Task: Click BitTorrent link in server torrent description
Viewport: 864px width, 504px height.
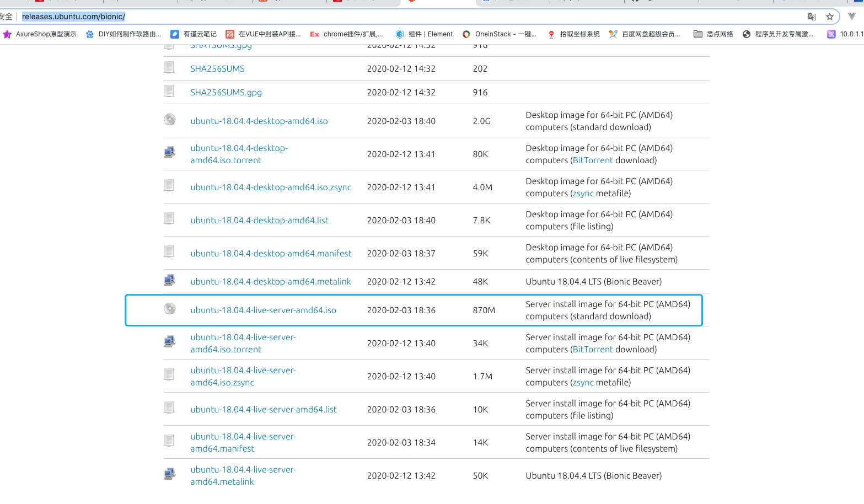Action: click(x=593, y=350)
